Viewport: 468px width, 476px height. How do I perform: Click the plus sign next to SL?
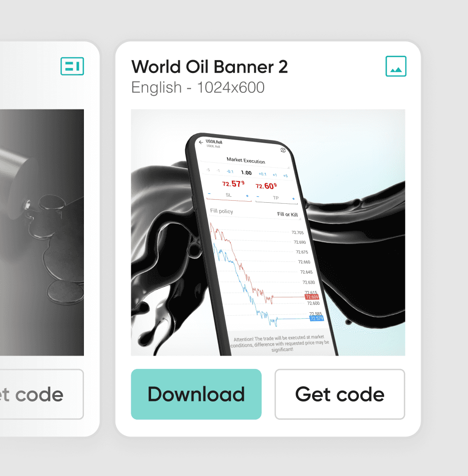tap(247, 196)
